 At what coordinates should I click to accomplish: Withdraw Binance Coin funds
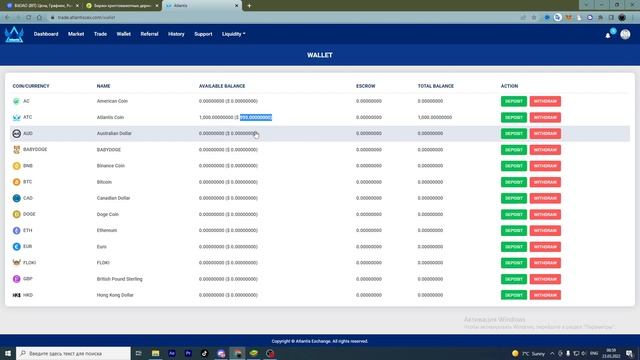pyautogui.click(x=545, y=166)
